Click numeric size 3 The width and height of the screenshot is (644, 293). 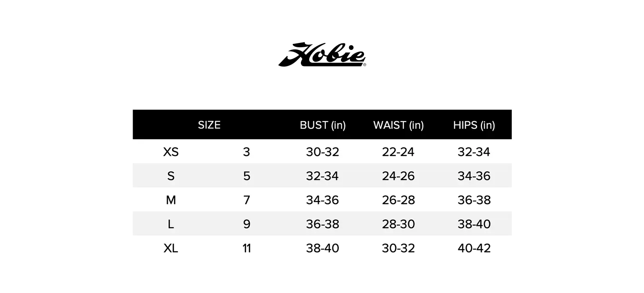click(x=246, y=152)
